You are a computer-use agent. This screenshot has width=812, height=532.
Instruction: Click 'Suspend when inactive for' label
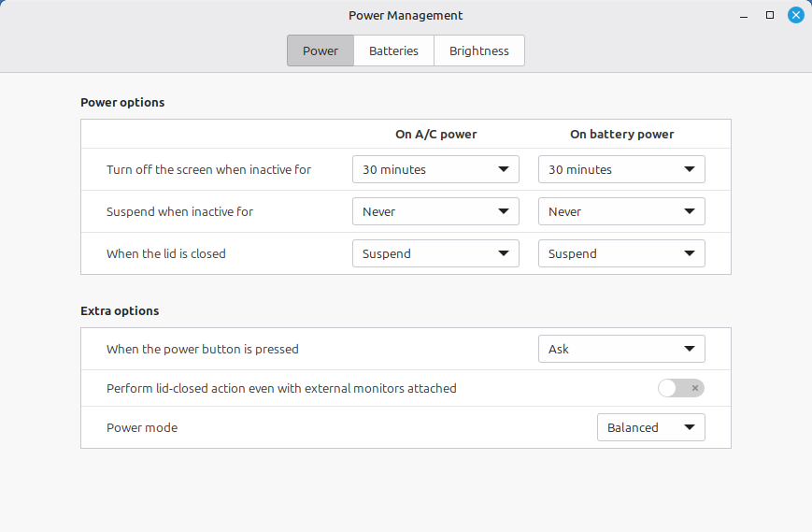tap(179, 211)
